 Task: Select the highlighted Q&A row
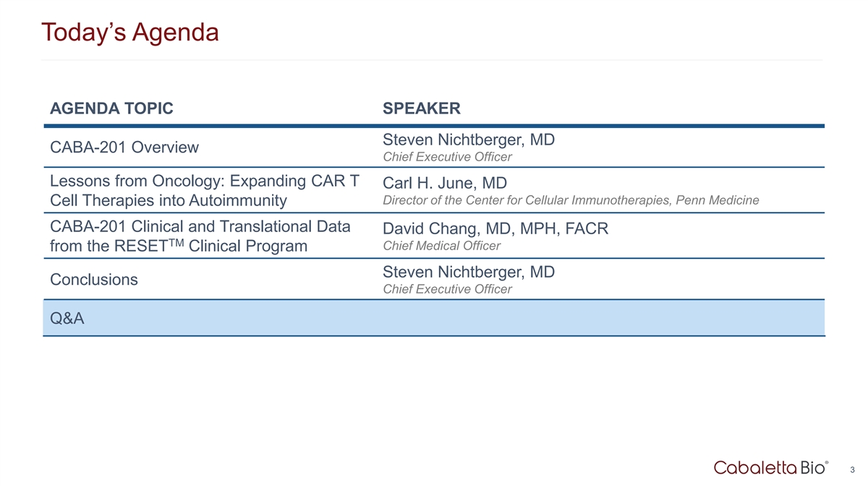433,318
